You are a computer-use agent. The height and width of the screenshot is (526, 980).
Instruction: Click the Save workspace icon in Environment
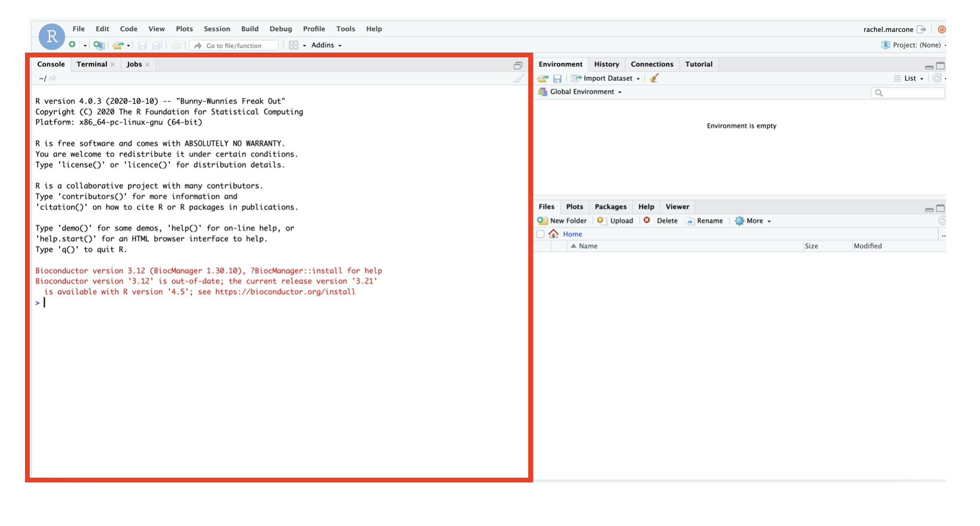click(557, 79)
